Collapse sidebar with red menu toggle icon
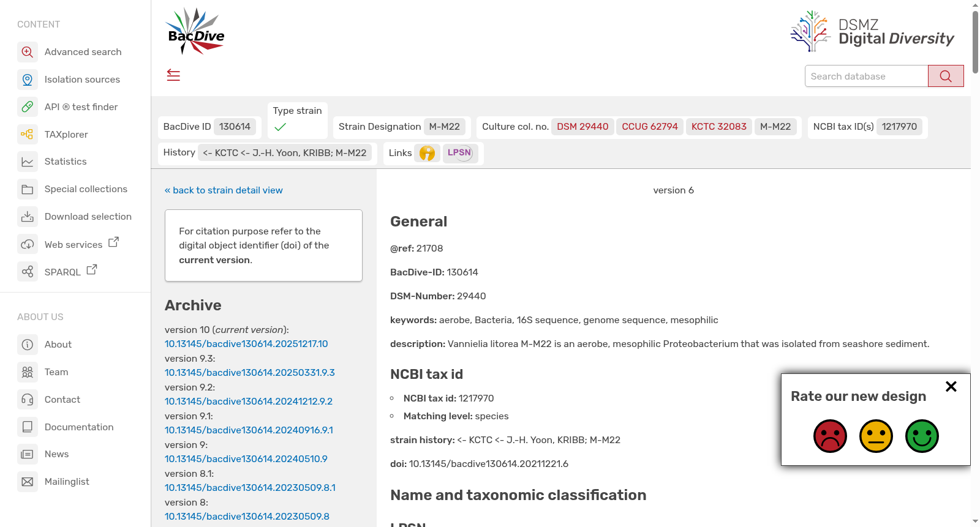The width and height of the screenshot is (980, 527). (173, 75)
